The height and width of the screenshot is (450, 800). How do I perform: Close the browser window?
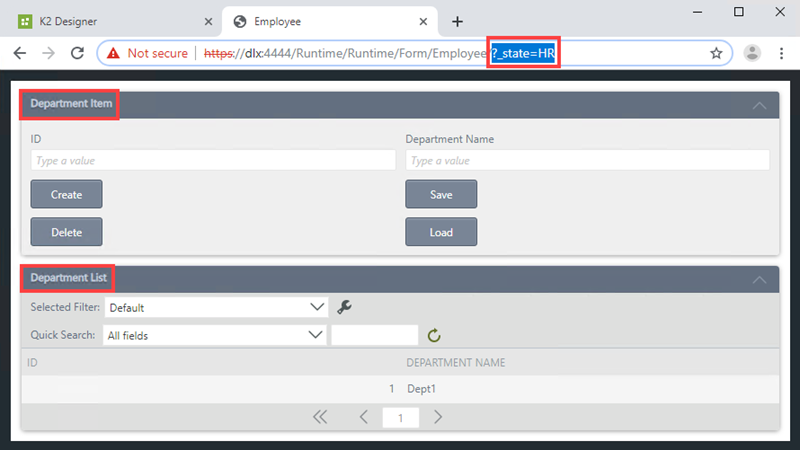coord(780,12)
